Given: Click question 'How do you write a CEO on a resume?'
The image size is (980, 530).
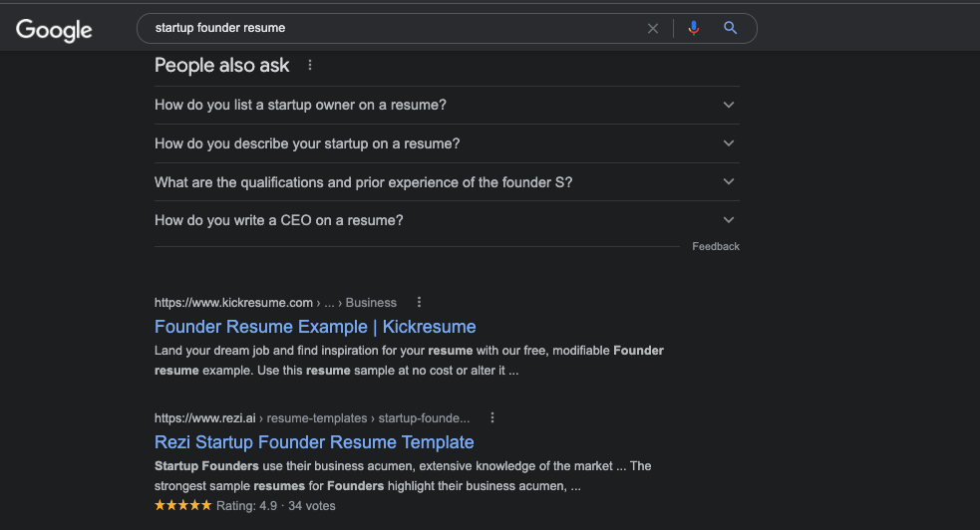Looking at the screenshot, I should [279, 220].
